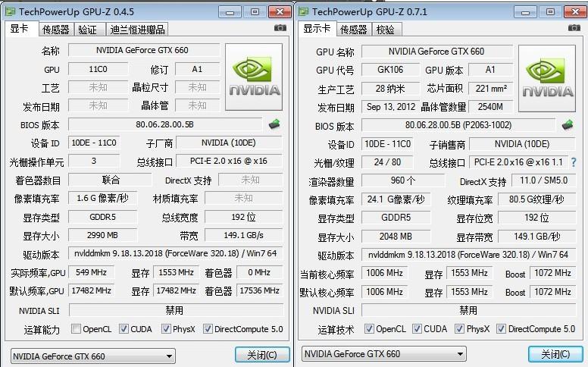Select 显示卡 tab in GPU-Z 0.7.1
This screenshot has height=367, width=588.
[x=317, y=29]
